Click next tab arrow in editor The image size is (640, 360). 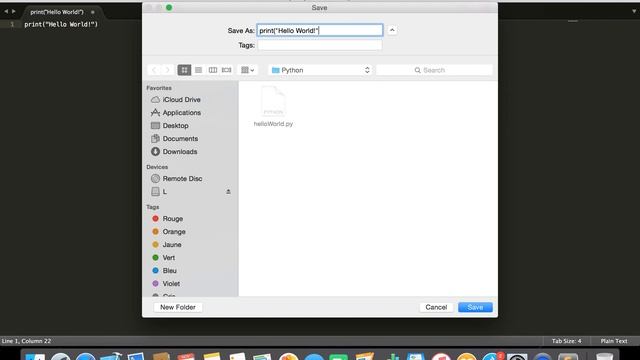(13, 11)
